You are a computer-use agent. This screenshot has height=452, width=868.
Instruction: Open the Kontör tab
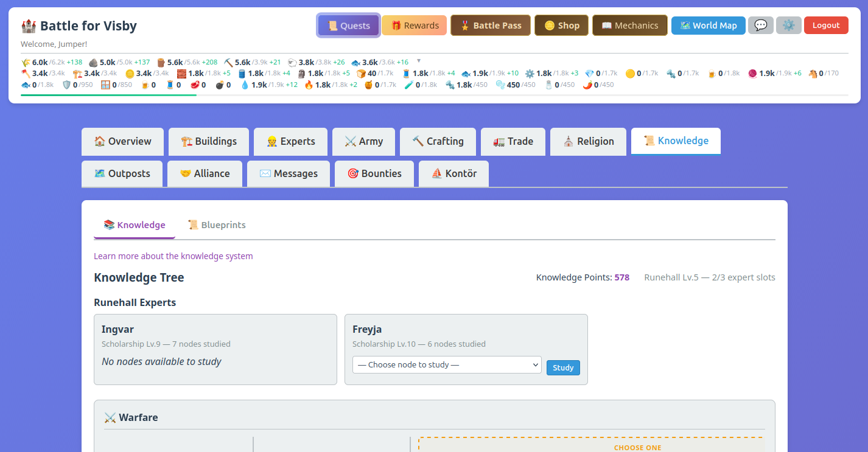tap(453, 173)
